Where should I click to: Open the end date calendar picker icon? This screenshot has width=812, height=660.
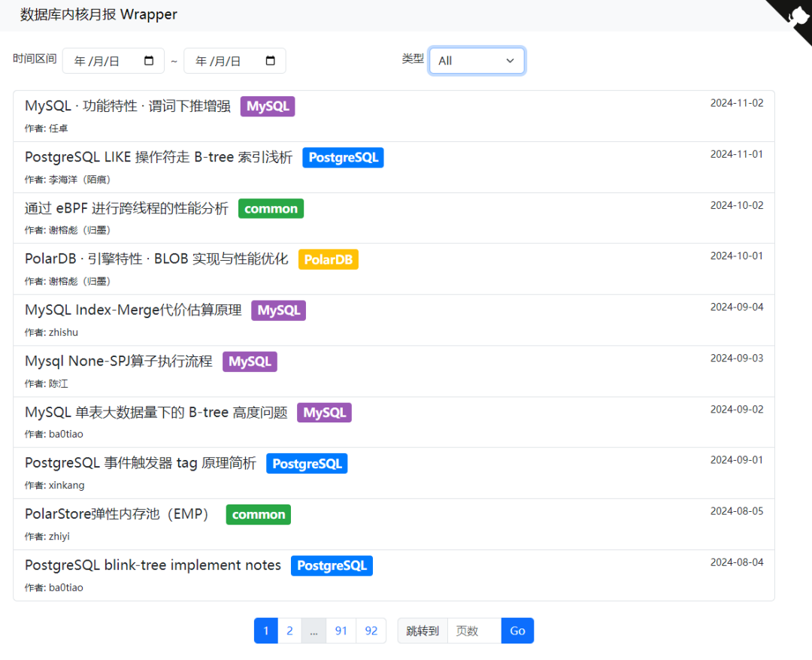[x=271, y=61]
